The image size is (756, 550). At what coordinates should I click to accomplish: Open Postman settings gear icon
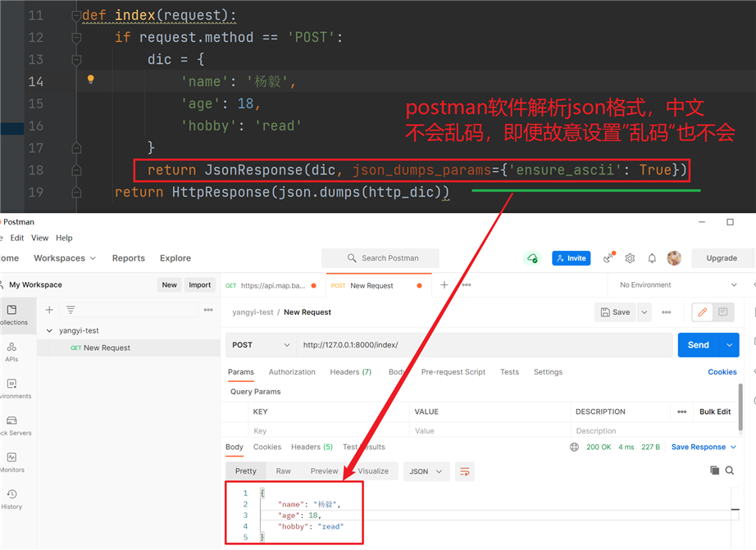pos(630,258)
